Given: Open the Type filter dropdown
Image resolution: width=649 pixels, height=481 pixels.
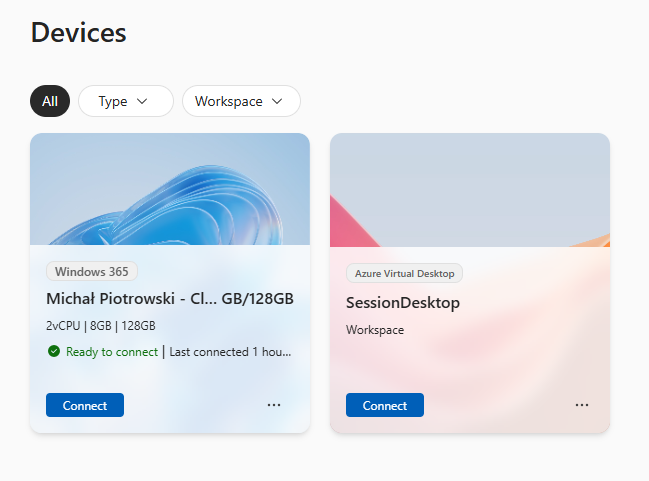Looking at the screenshot, I should coord(125,101).
